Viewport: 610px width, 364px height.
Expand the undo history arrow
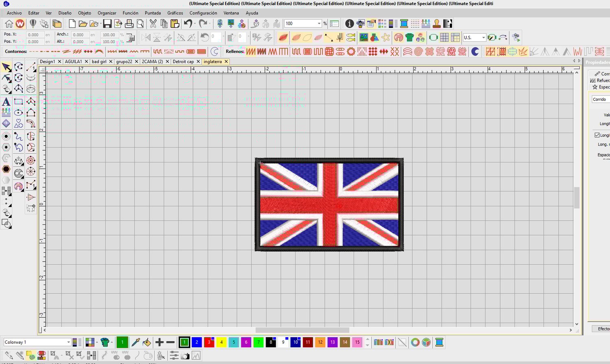coord(195,24)
